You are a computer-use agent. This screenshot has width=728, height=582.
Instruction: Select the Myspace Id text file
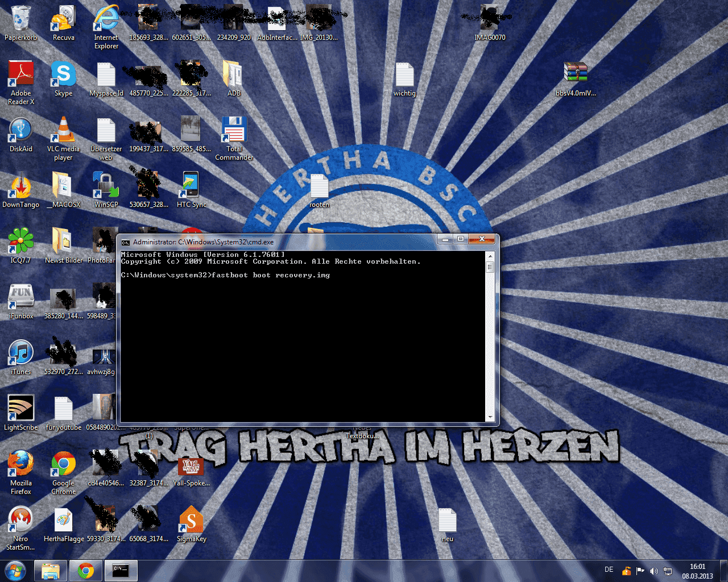point(106,79)
